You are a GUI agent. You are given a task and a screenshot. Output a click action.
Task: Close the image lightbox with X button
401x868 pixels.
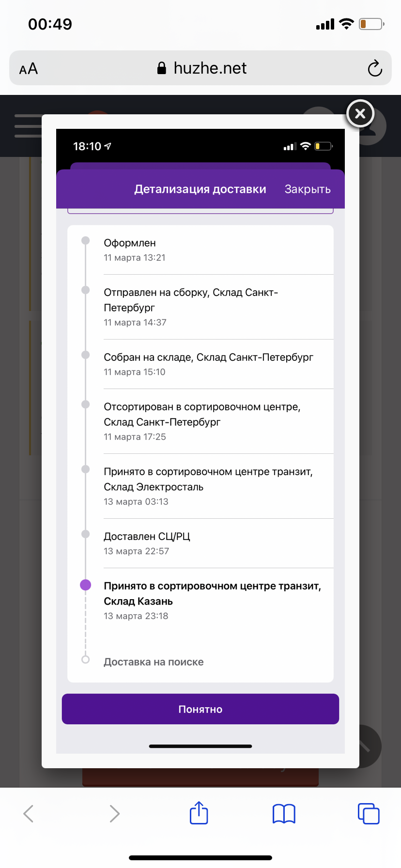(x=360, y=114)
